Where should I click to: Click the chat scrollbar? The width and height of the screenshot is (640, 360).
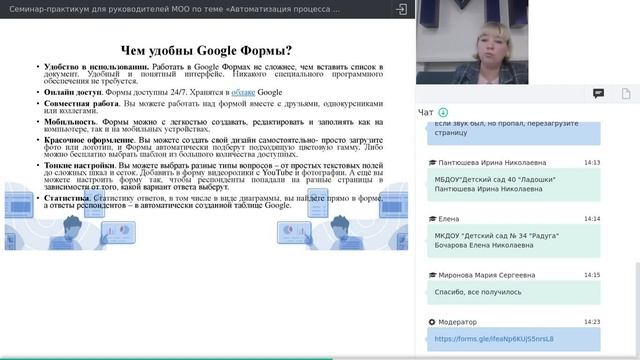pos(638,309)
